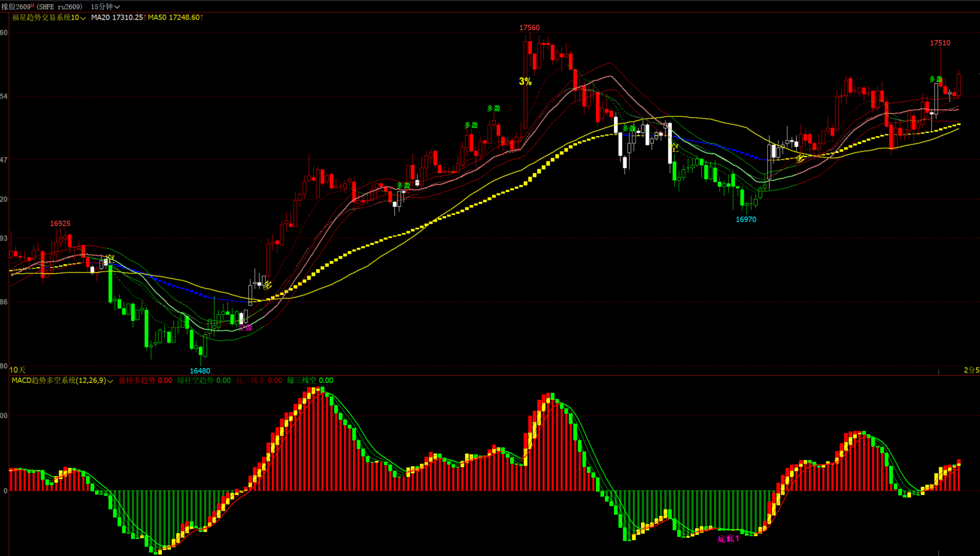Click the 16480 low price label
Viewport: 980px width, 556px height.
[200, 371]
